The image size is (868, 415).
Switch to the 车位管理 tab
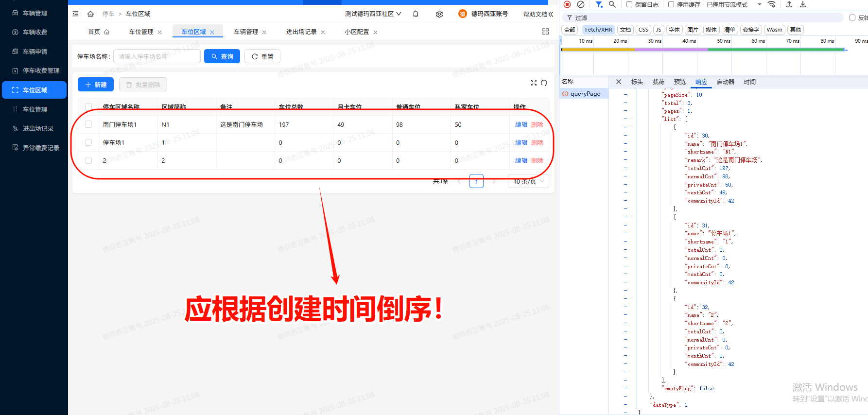pyautogui.click(x=141, y=32)
